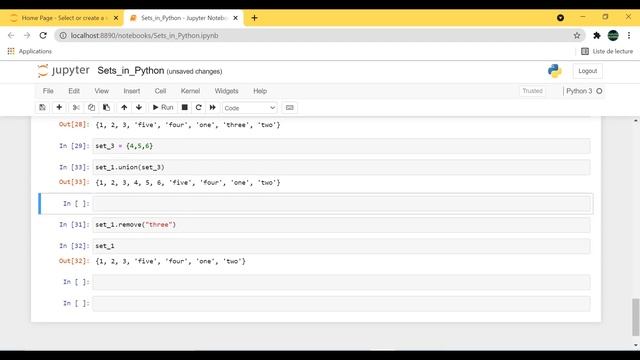Viewport: 640px width, 360px height.
Task: Restart kernel and run all icon
Action: click(x=213, y=107)
